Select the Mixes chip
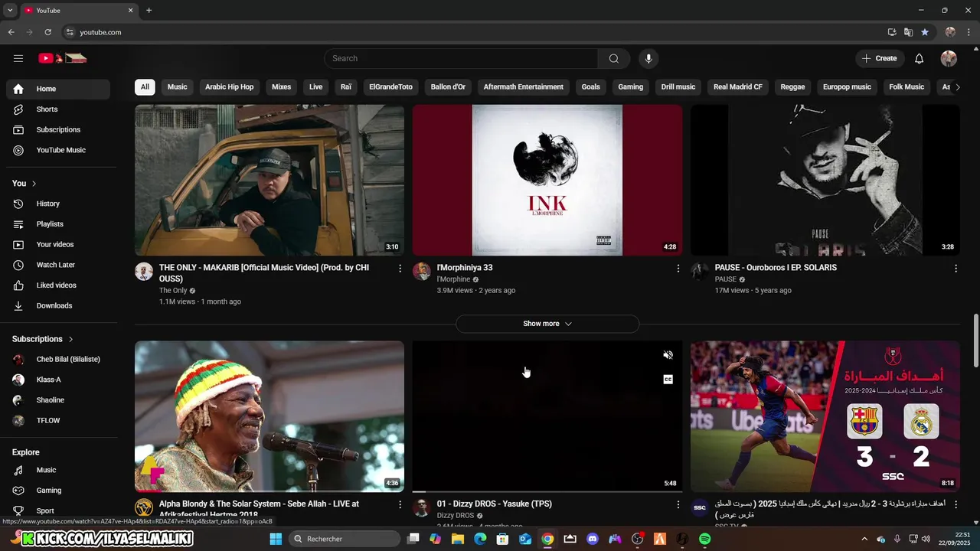Image resolution: width=980 pixels, height=551 pixels. (282, 87)
